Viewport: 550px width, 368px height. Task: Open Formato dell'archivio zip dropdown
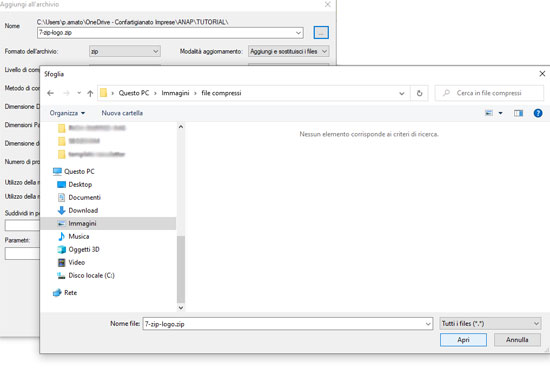point(125,51)
